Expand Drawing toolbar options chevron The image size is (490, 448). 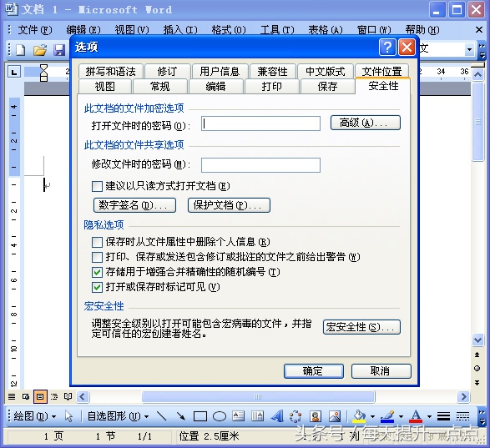482,417
